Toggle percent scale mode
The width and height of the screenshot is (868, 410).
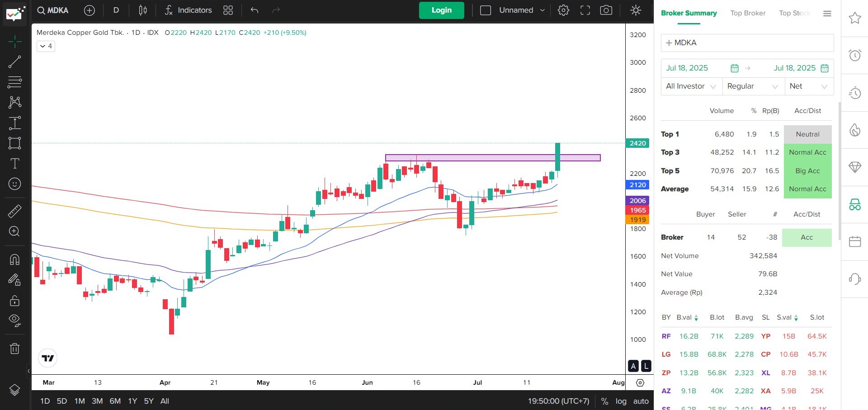604,401
